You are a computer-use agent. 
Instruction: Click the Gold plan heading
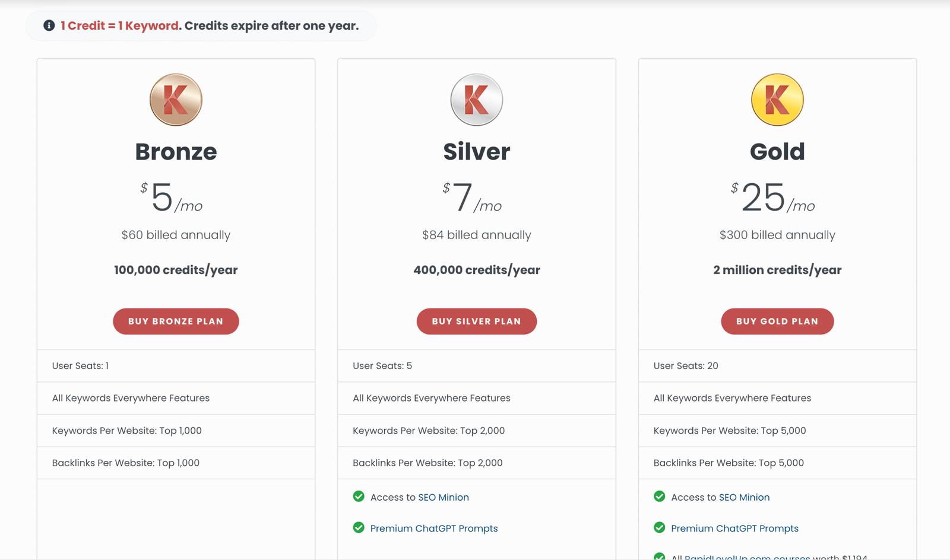click(x=777, y=152)
